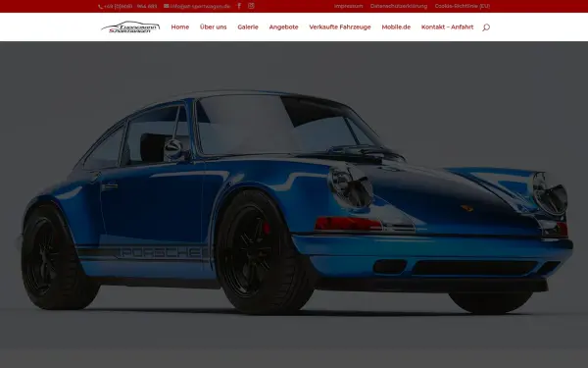Open the Angebote menu item
Screen dimensions: 588x368
pos(283,27)
